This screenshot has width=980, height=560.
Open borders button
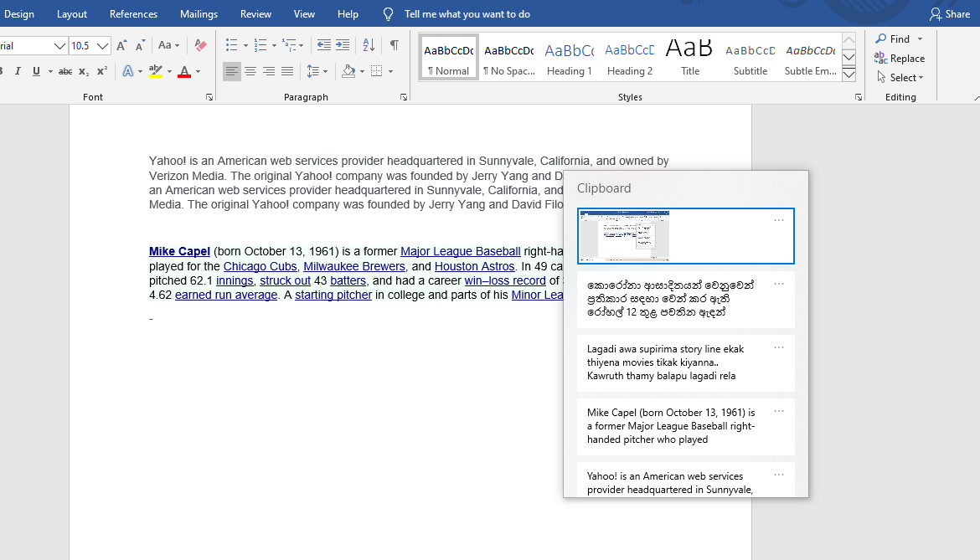click(x=377, y=71)
